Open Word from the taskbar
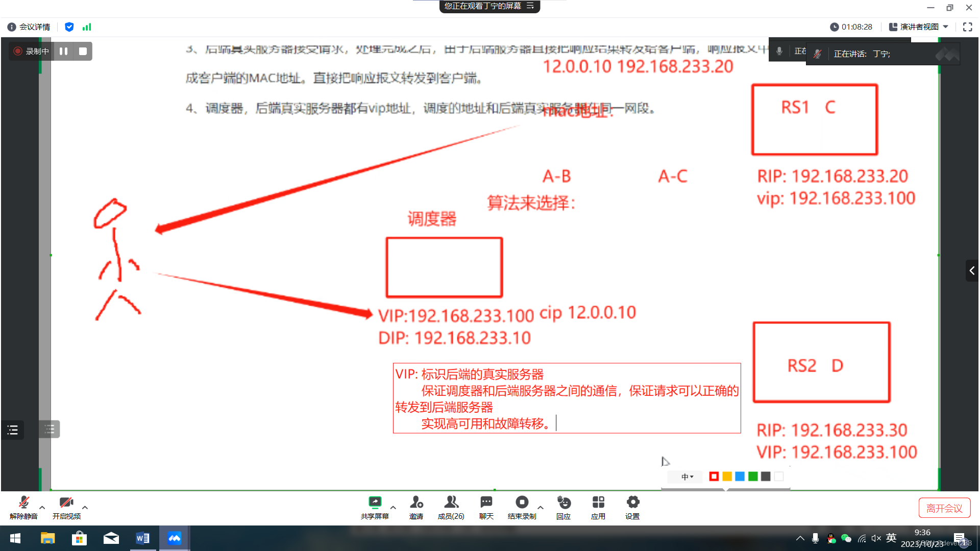980x551 pixels. (x=142, y=538)
